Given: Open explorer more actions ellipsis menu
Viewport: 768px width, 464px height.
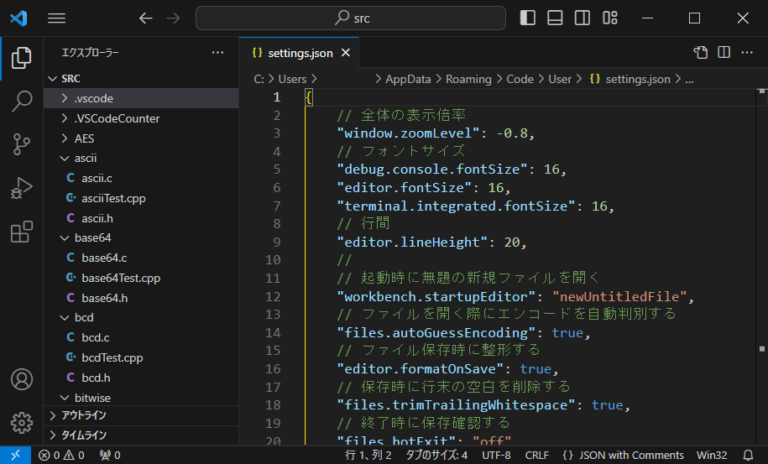Looking at the screenshot, I should pyautogui.click(x=218, y=52).
